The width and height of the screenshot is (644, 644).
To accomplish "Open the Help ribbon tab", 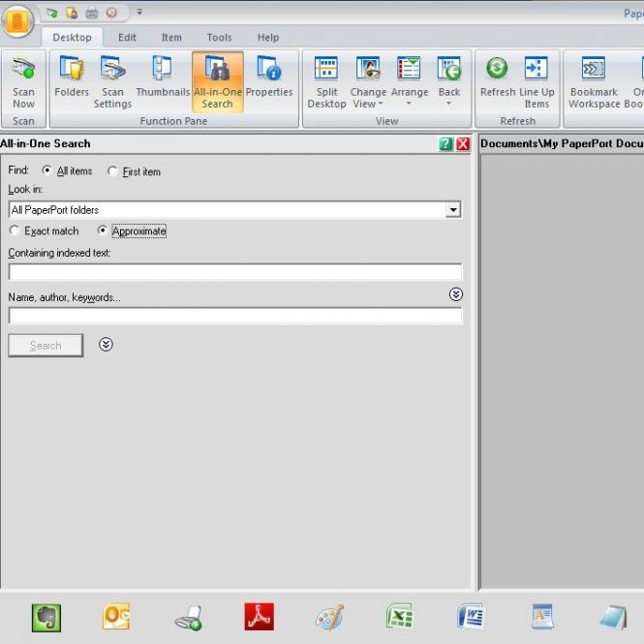I will (x=268, y=38).
